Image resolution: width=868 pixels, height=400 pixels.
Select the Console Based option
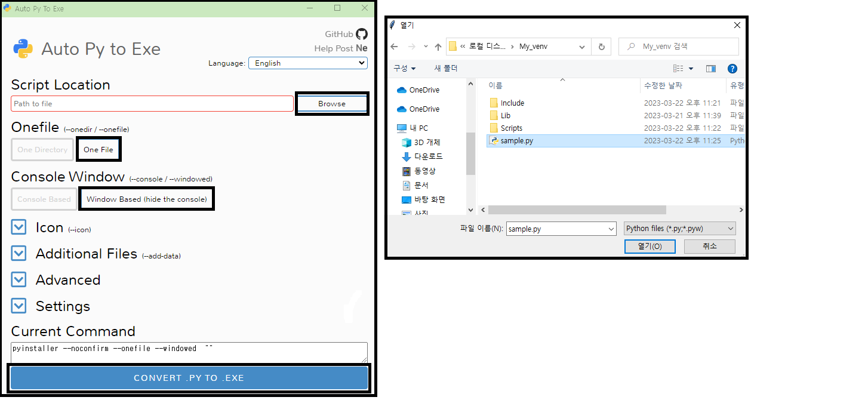[x=44, y=198]
